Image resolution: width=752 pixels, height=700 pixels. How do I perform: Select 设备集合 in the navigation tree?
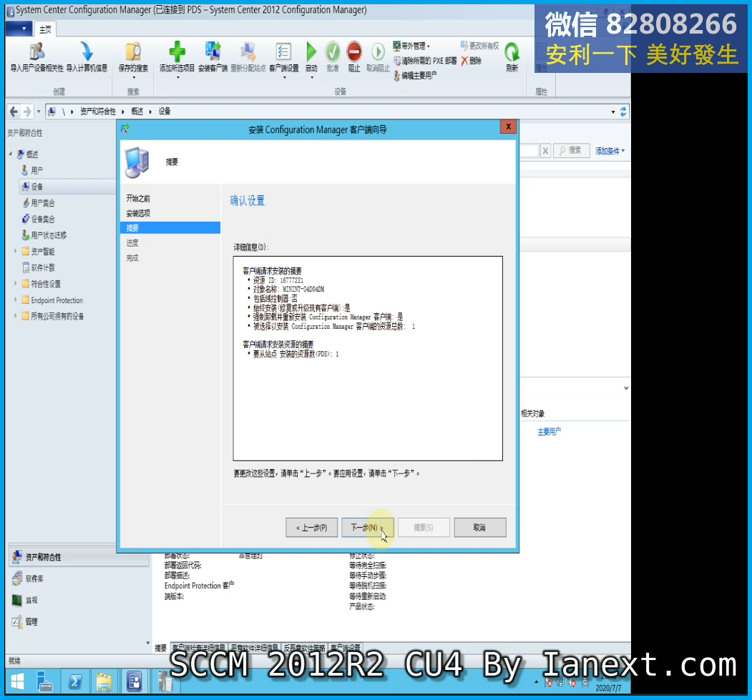pyautogui.click(x=43, y=219)
